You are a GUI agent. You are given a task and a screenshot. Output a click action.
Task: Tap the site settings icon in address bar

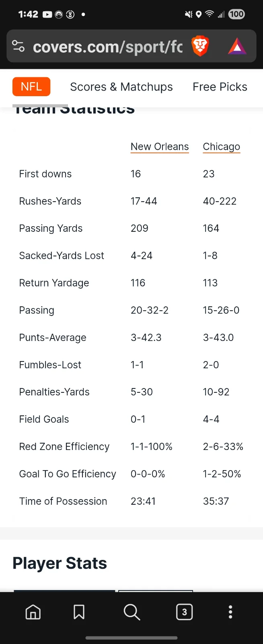click(18, 46)
